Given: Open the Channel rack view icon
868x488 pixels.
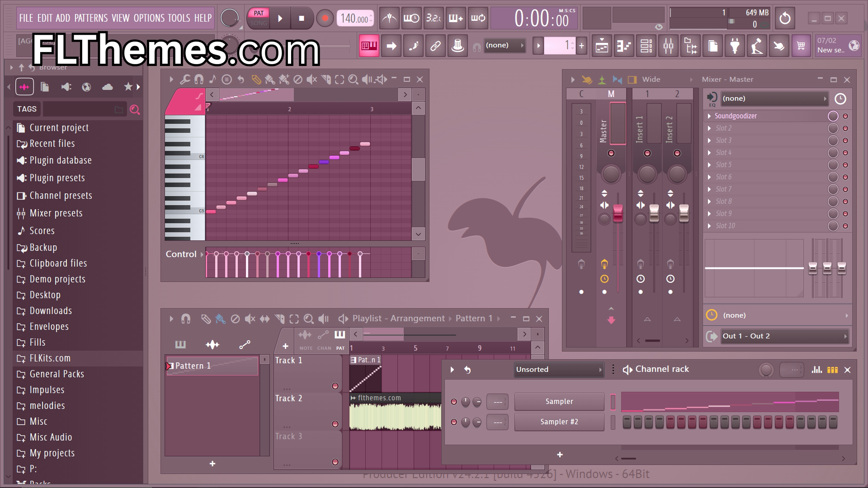Looking at the screenshot, I should tap(646, 46).
